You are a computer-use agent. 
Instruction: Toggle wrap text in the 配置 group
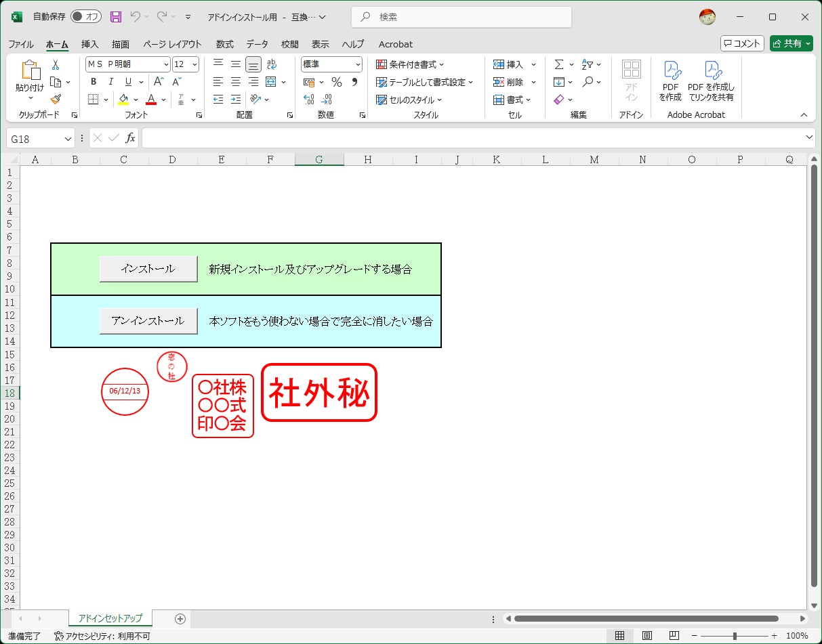point(272,64)
